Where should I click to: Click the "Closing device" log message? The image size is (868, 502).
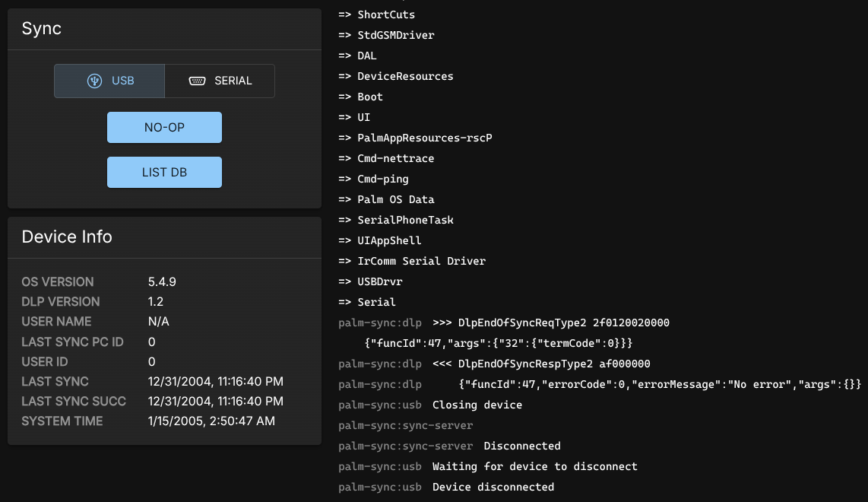click(477, 405)
